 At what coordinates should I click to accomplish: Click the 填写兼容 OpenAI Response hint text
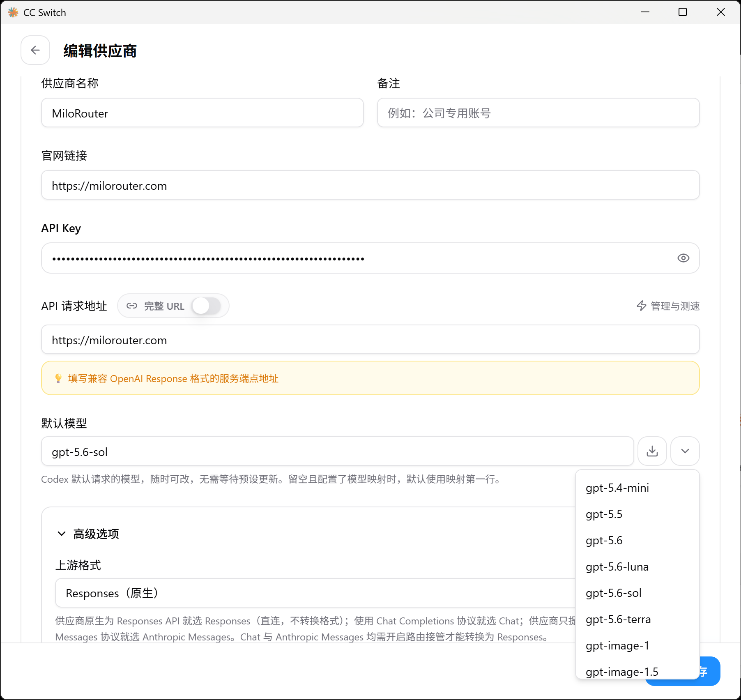point(173,378)
